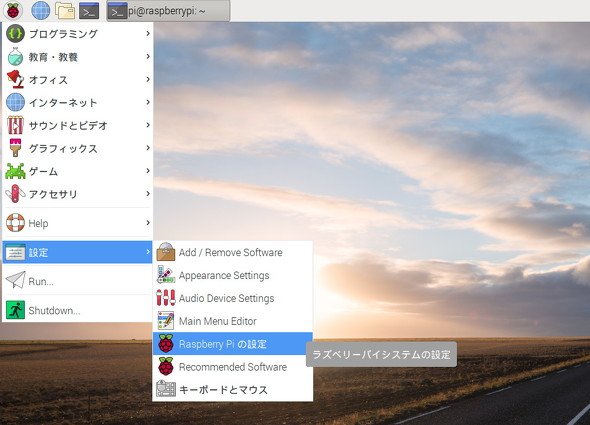
Task: Choose Recommended Software
Action: point(233,366)
